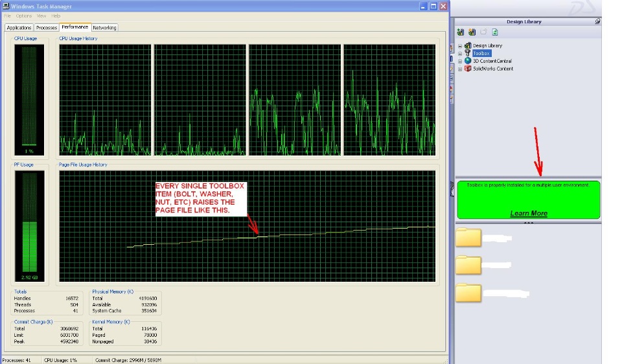
Task: Click the 'Physical Memory (K)' group label
Action: pos(113,291)
